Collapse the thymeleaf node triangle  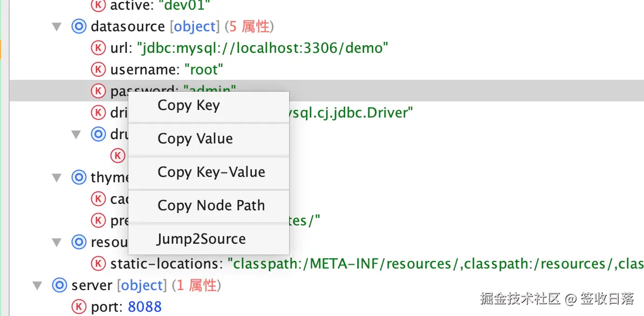(x=57, y=177)
